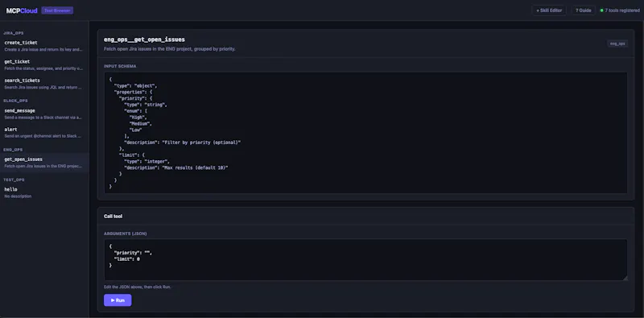Focus the arguments JSON text area
644x318 pixels.
coord(365,260)
